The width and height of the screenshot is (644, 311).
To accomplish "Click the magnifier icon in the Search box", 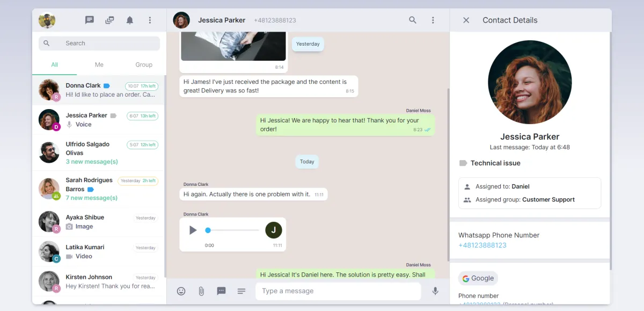I will coord(47,43).
